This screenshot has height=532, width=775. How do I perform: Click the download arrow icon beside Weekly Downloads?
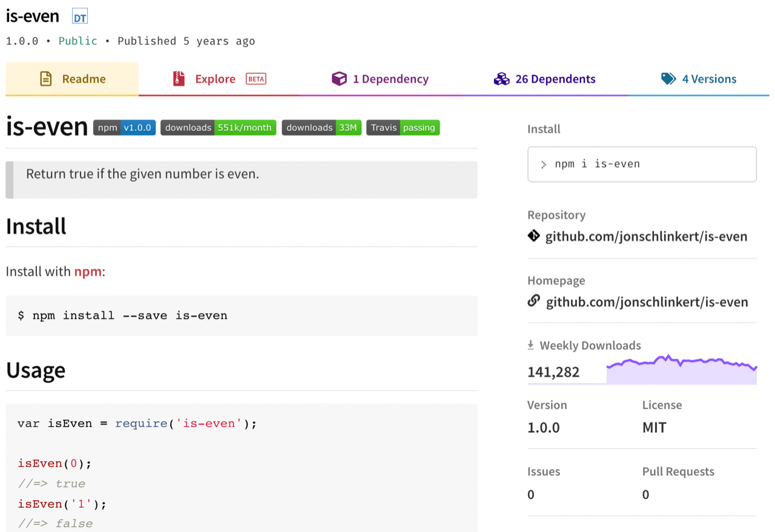pyautogui.click(x=532, y=345)
